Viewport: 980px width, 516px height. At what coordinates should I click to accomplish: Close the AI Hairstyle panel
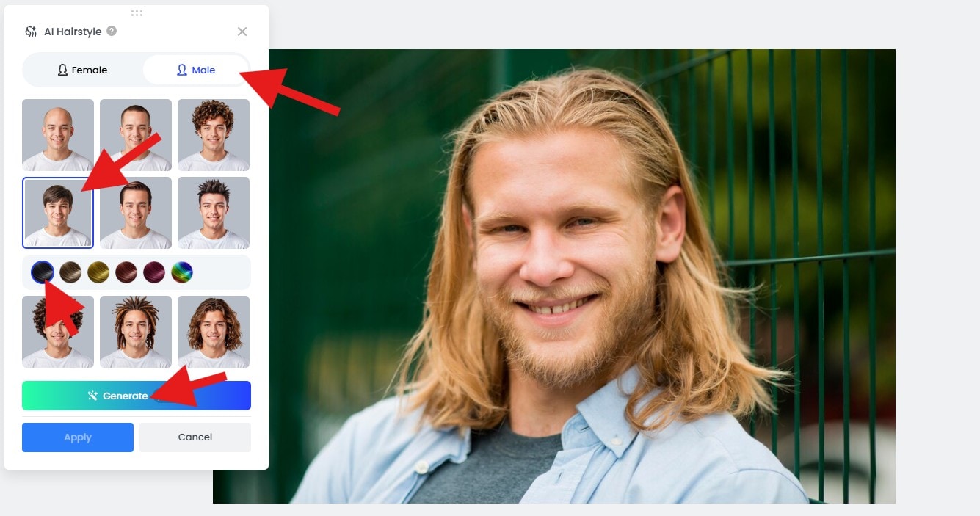point(242,32)
